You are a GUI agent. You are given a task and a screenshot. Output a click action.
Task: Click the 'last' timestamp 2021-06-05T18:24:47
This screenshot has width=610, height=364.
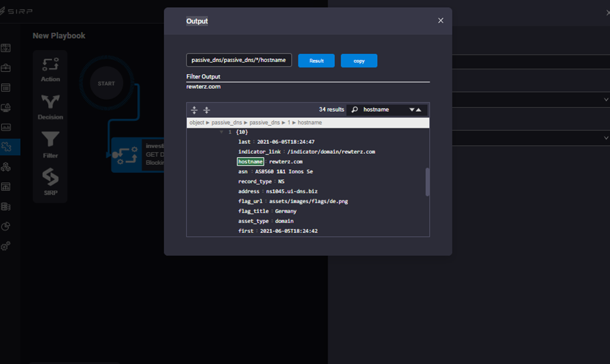tap(286, 142)
